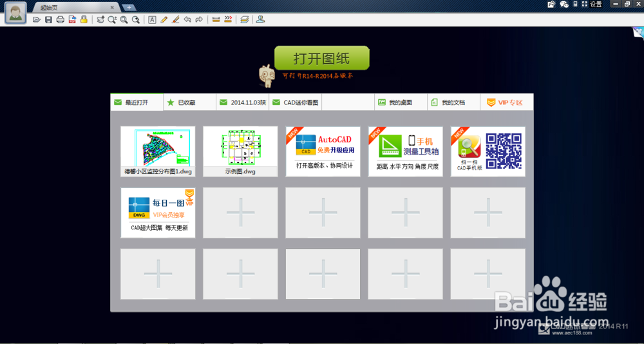Image resolution: width=644 pixels, height=344 pixels.
Task: Restore down the CAD viewer window
Action: tap(627, 4)
